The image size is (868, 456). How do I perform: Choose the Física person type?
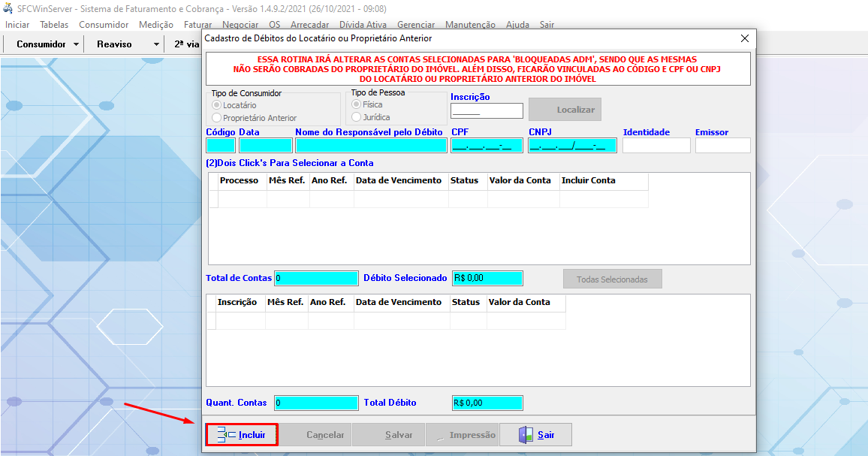click(x=357, y=105)
